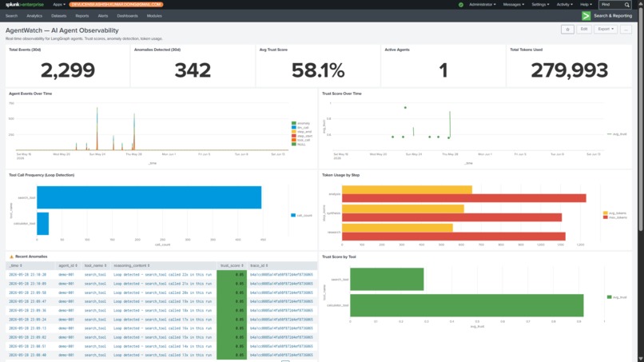
Task: Open the Activity dropdown
Action: [564, 5]
